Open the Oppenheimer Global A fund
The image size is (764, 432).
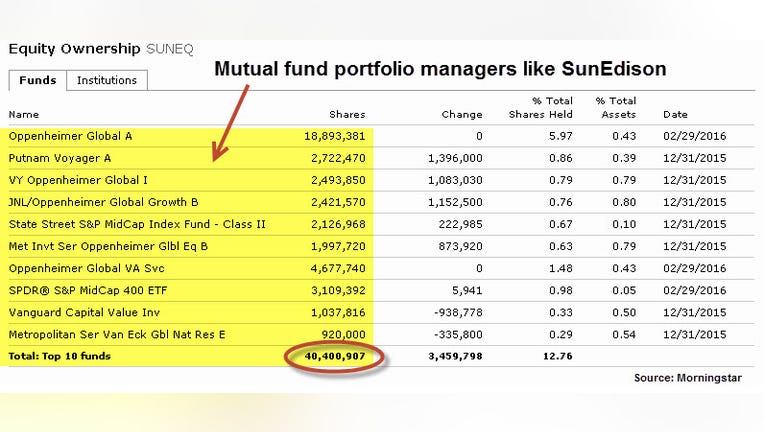coord(70,136)
